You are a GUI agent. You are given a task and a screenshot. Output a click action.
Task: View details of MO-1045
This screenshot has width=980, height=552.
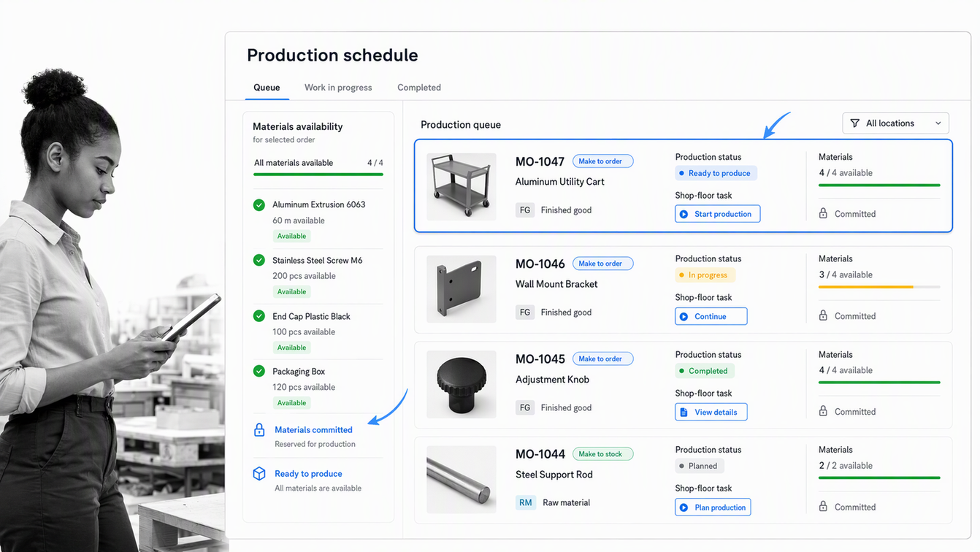tap(711, 413)
